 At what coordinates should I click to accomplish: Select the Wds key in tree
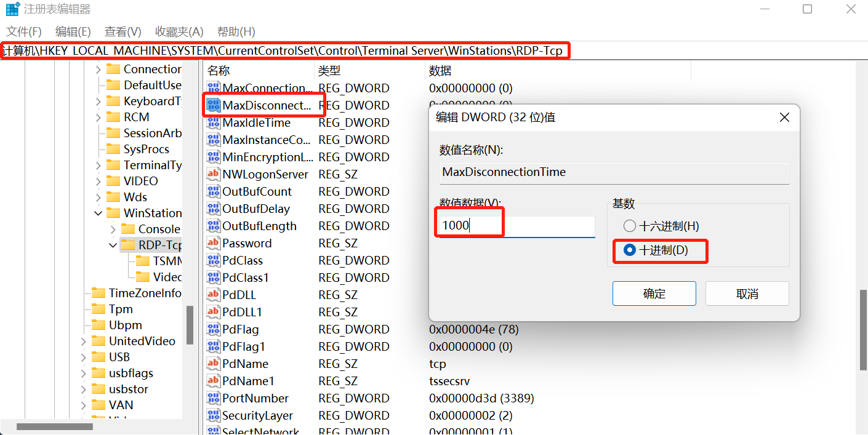135,197
